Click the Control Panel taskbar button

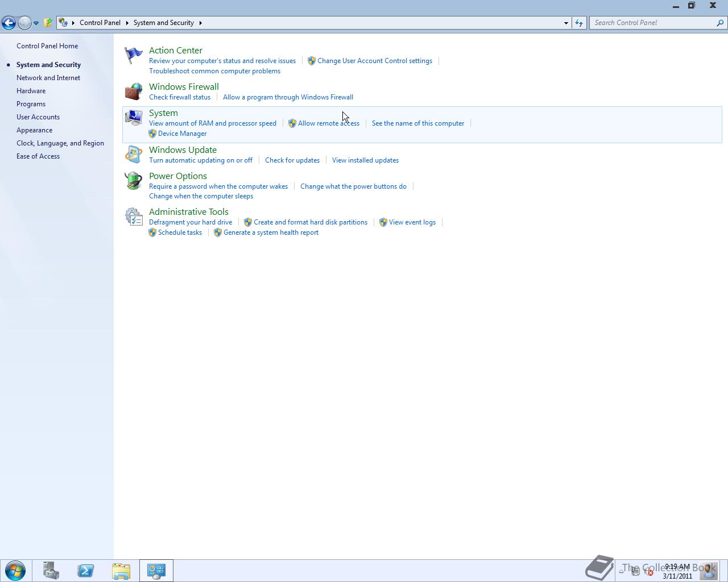(x=156, y=571)
